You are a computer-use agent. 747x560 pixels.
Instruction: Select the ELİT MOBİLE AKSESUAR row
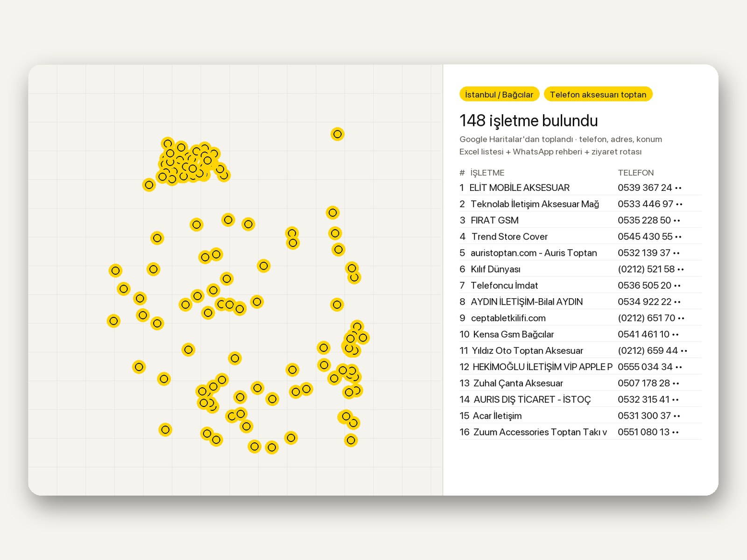click(580, 188)
